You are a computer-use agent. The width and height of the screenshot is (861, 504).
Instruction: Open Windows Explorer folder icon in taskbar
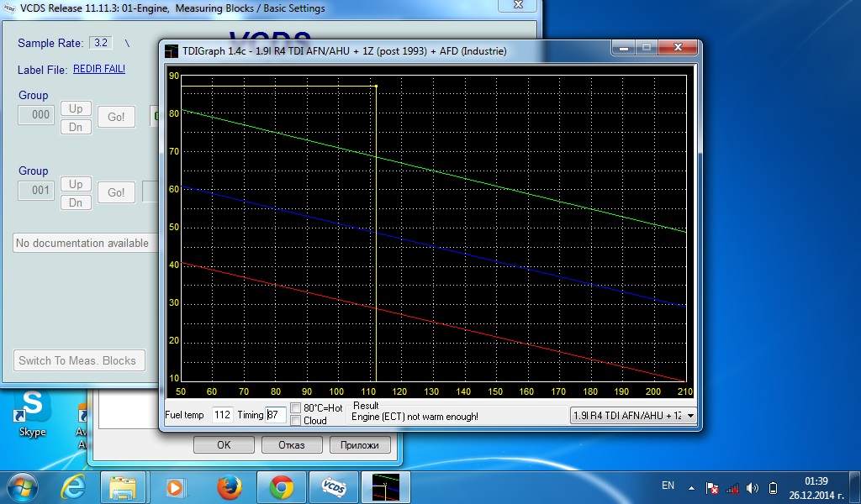[x=123, y=486]
